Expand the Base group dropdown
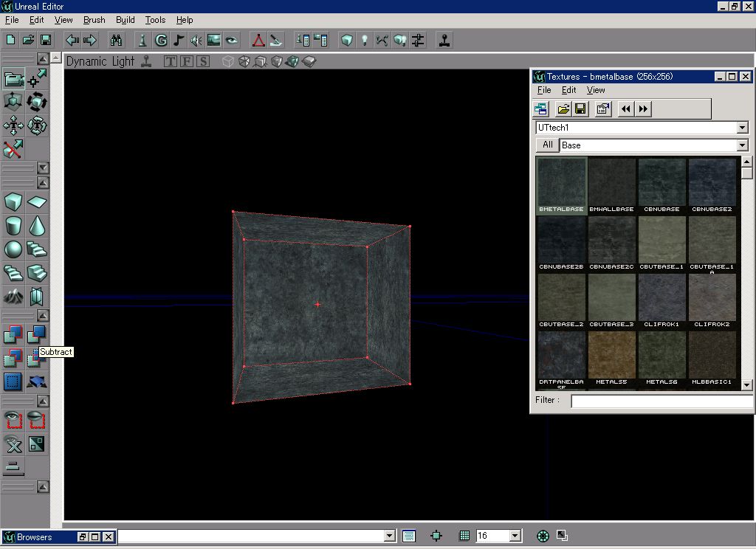The width and height of the screenshot is (756, 549). (742, 145)
